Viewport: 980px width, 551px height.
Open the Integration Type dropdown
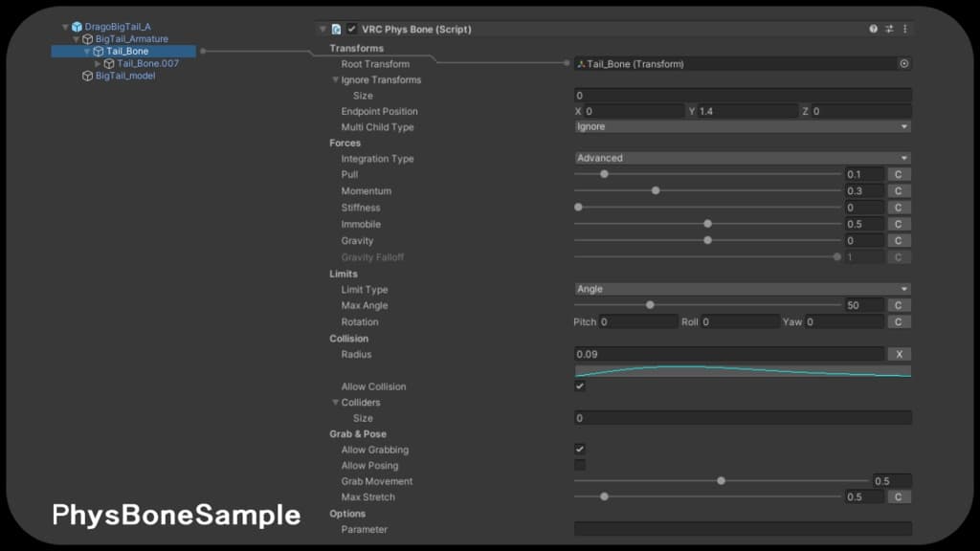coord(742,158)
